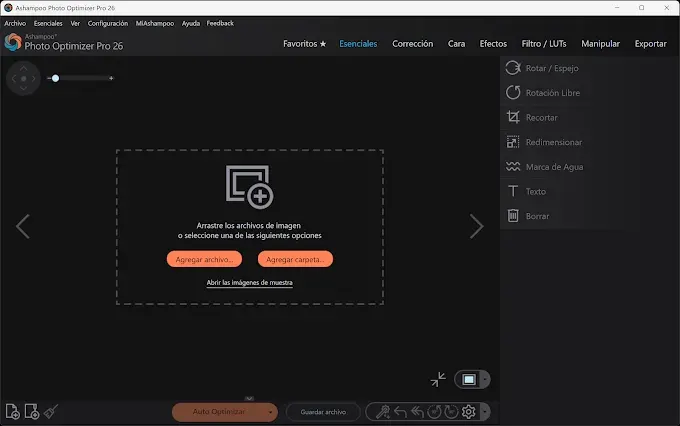This screenshot has width=680, height=426.
Task: Click the Borrar trash tool
Action: (528, 216)
